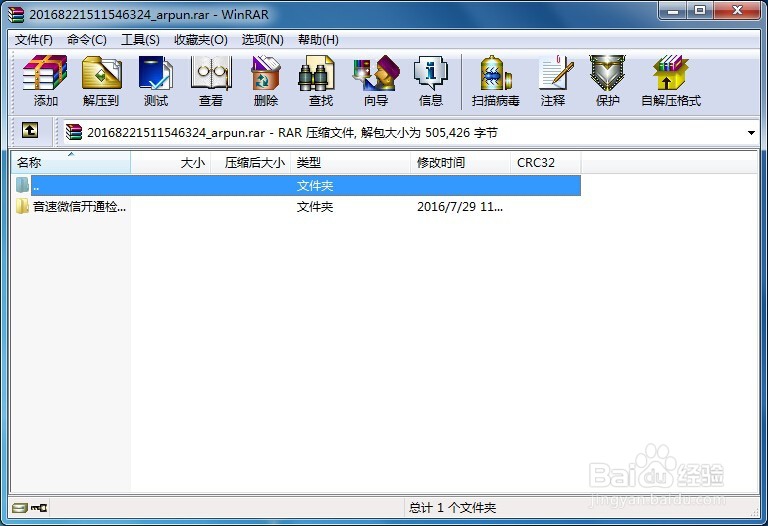
Task: Click the 总计 1 个文件夹 status text
Action: click(453, 508)
